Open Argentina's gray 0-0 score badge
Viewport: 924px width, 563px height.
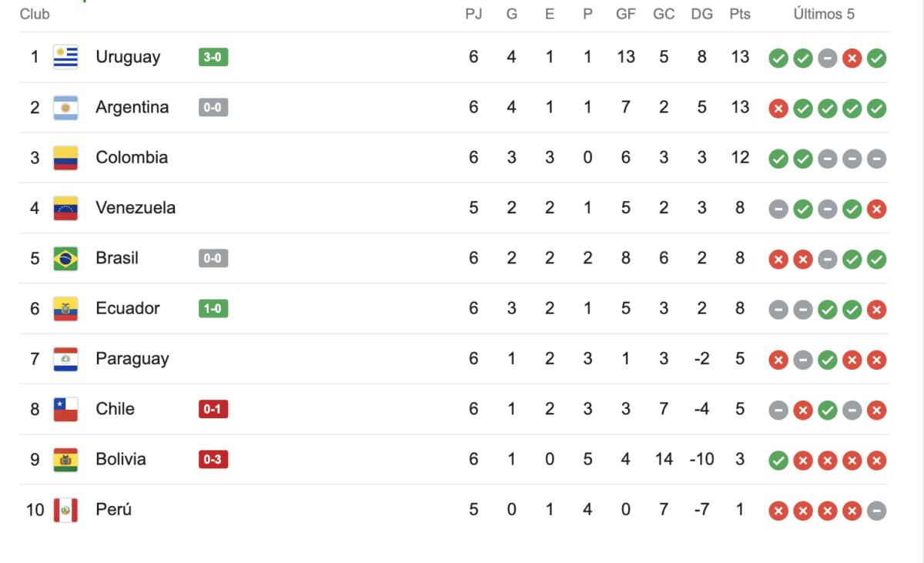213,108
